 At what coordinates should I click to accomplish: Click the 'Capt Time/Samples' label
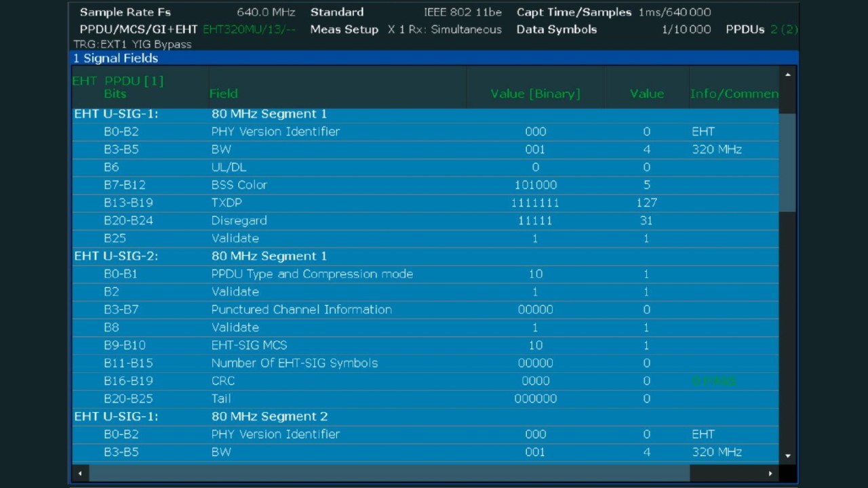tap(574, 12)
